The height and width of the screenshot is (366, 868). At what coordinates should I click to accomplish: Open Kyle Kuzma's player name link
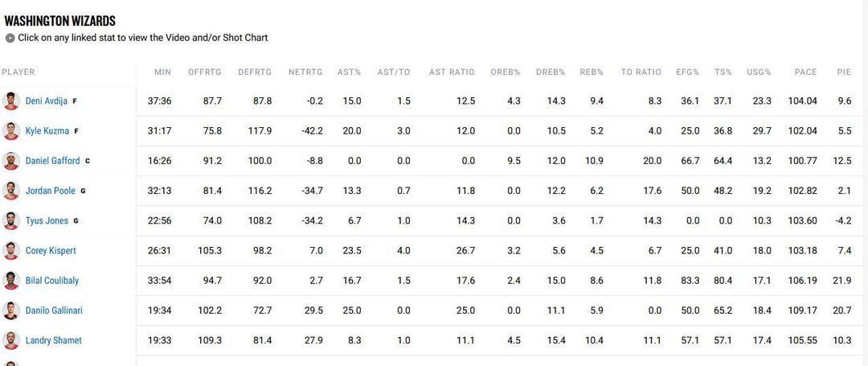coord(47,131)
